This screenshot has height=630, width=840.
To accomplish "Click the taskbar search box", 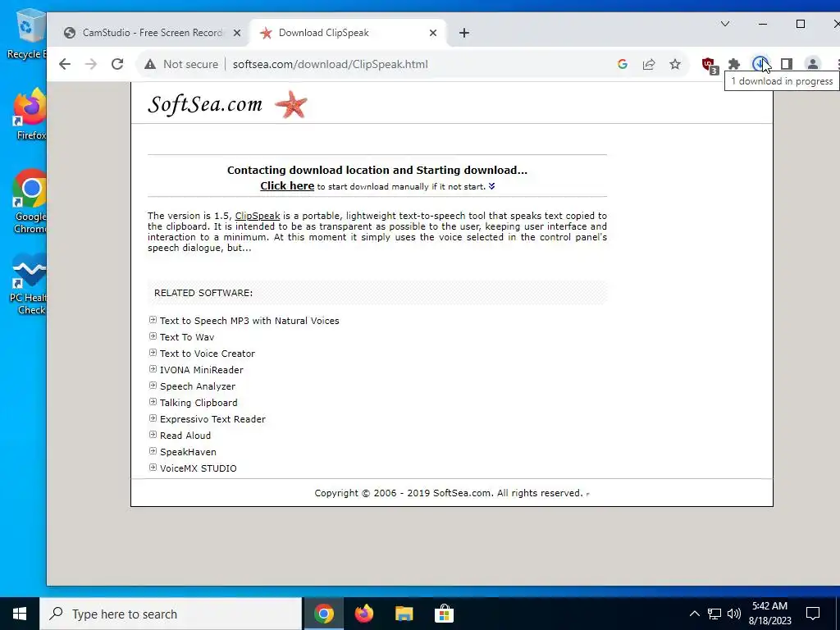I will (x=171, y=614).
